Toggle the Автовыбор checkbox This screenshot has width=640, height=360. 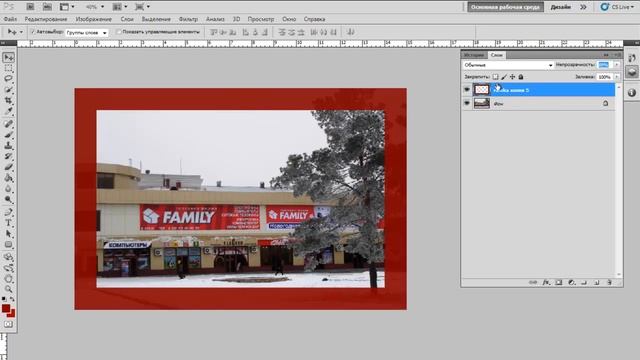pyautogui.click(x=33, y=32)
